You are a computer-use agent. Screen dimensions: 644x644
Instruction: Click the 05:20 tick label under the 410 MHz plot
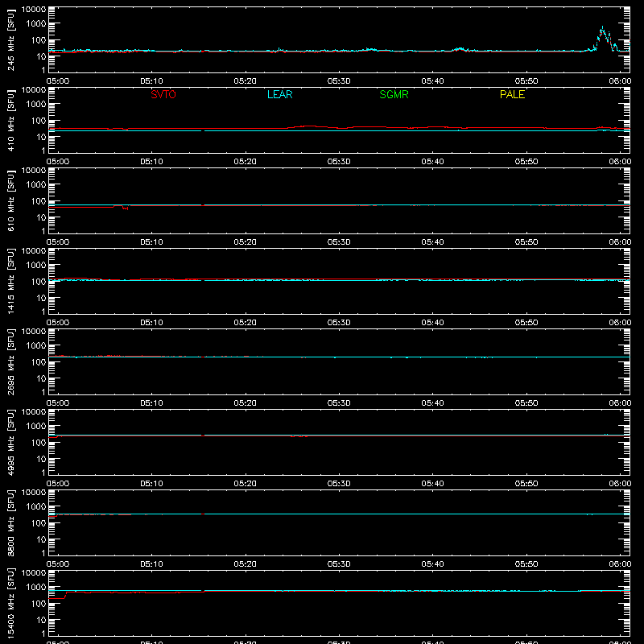pos(246,162)
